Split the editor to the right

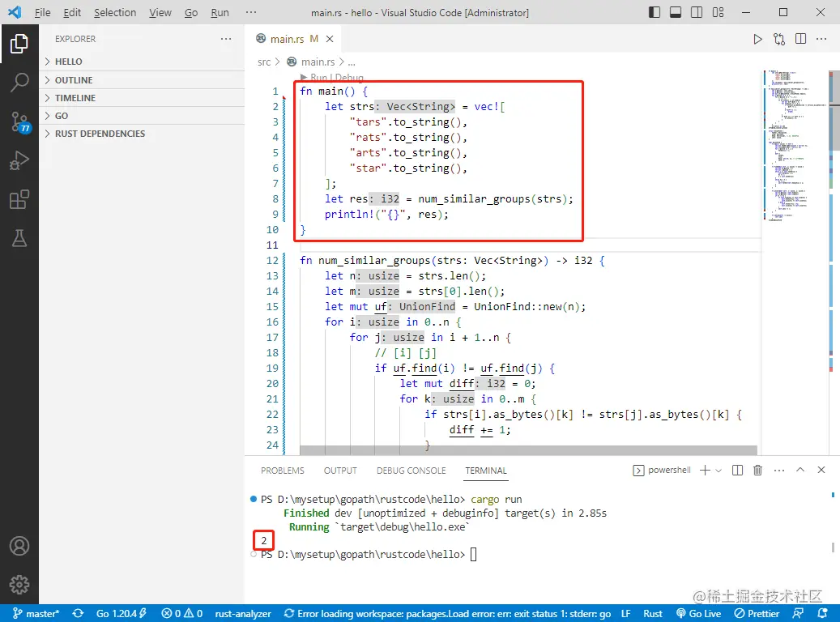pyautogui.click(x=800, y=39)
